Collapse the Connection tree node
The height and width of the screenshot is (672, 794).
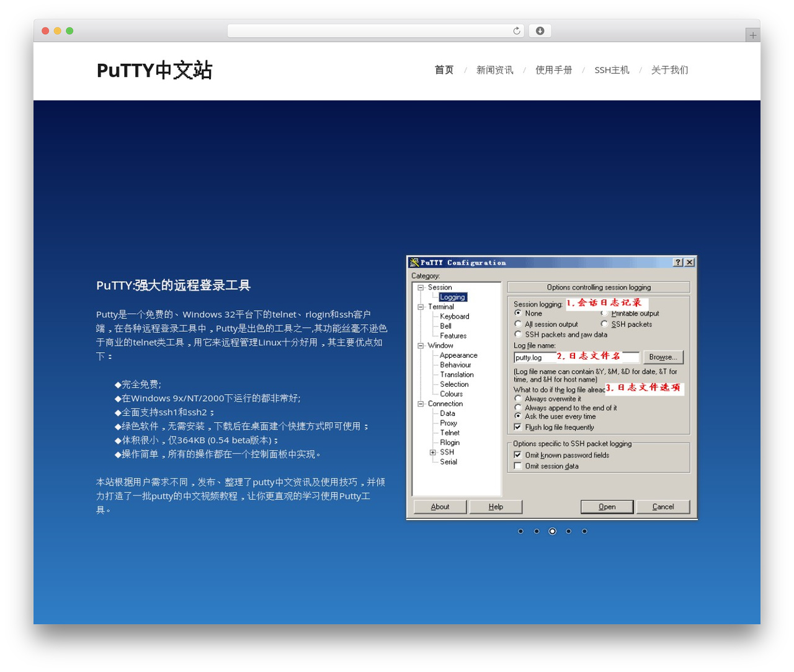[x=421, y=404]
